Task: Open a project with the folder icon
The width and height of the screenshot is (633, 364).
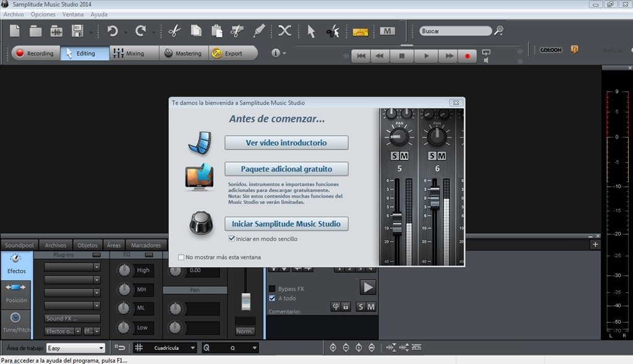Action: click(35, 31)
